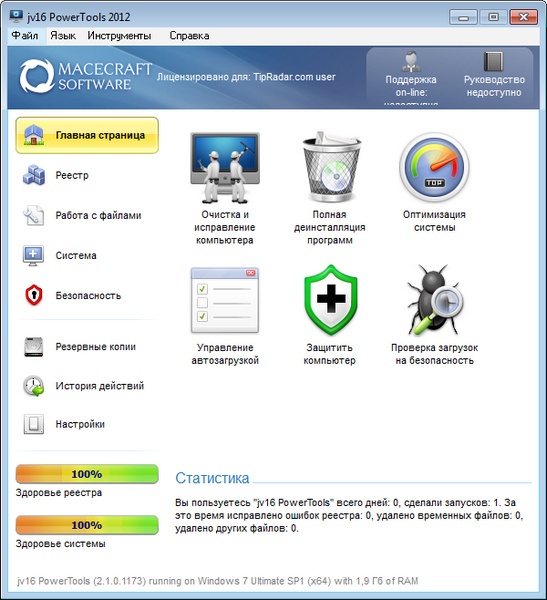Click Оптимизация системы caption
Image resolution: width=547 pixels, height=600 pixels.
pos(434,221)
